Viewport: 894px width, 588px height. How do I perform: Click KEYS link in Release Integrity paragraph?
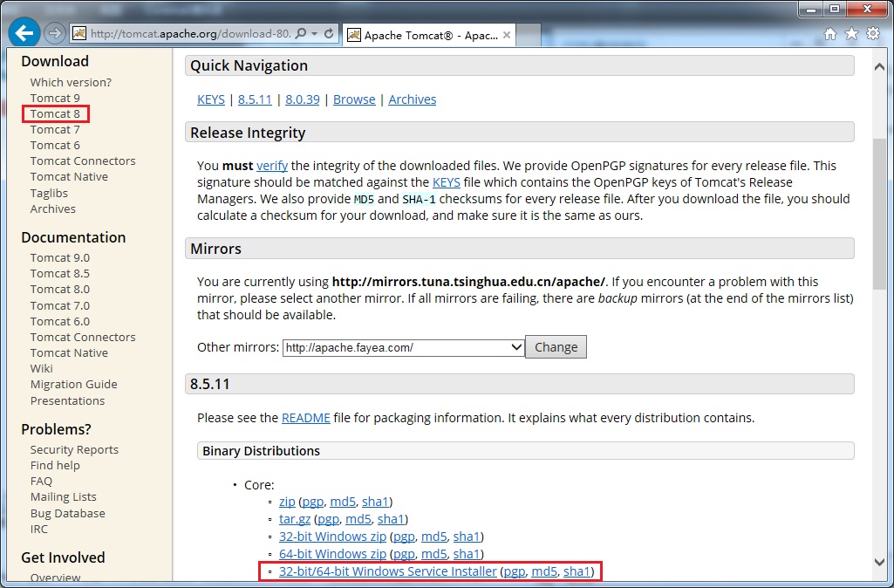pyautogui.click(x=447, y=182)
